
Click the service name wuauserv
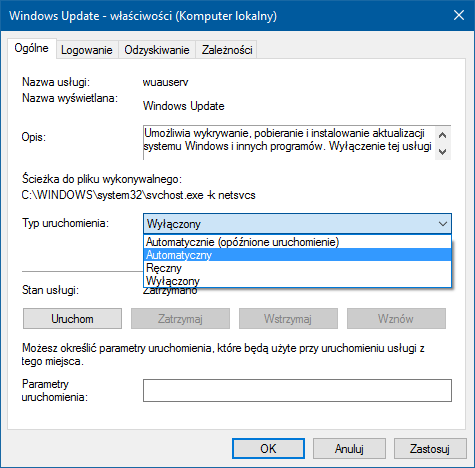pos(166,82)
